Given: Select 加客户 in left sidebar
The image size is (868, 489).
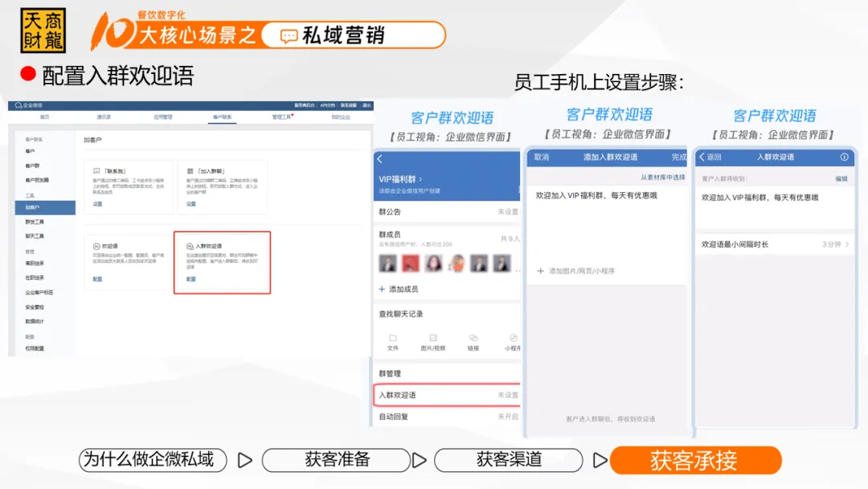Looking at the screenshot, I should point(45,208).
